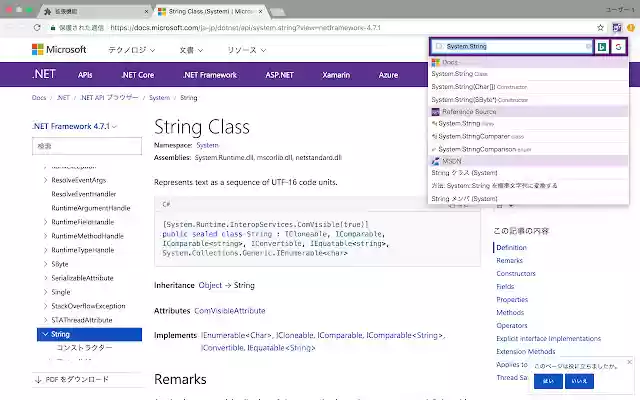Open the MSDN section header
640x400 pixels.
(x=529, y=161)
